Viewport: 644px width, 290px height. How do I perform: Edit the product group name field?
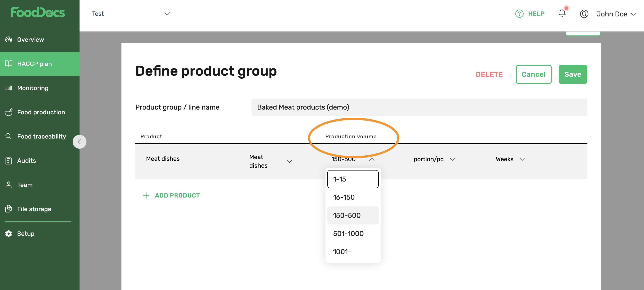click(x=419, y=107)
